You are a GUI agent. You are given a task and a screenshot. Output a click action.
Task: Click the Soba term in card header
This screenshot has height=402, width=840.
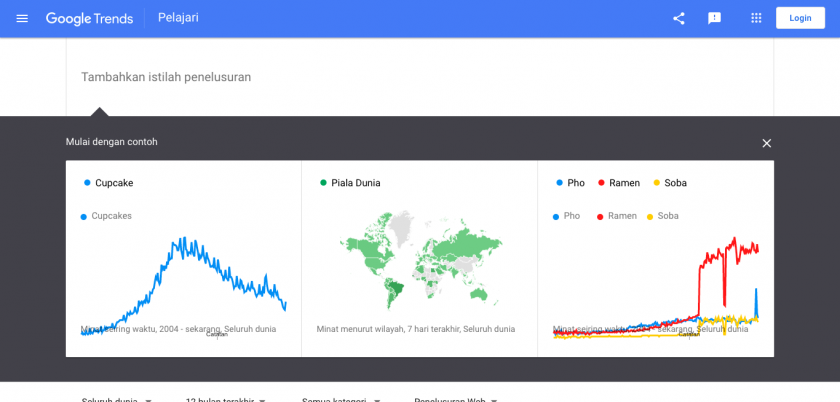(x=675, y=183)
